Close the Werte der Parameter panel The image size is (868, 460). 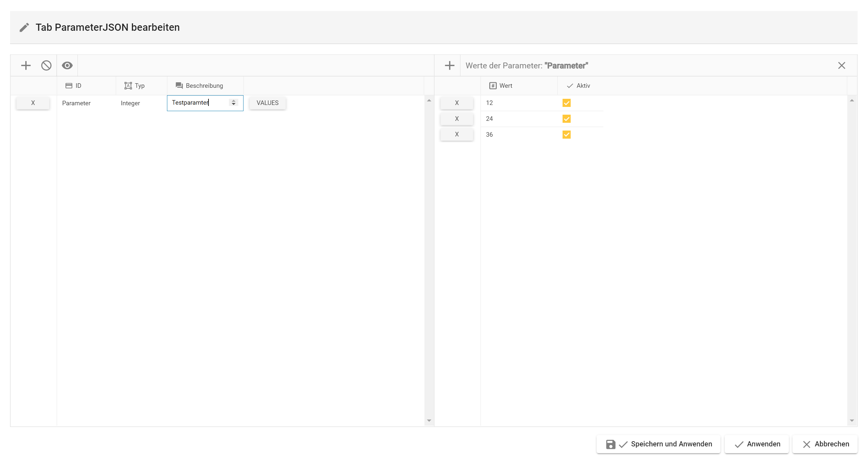pos(841,65)
